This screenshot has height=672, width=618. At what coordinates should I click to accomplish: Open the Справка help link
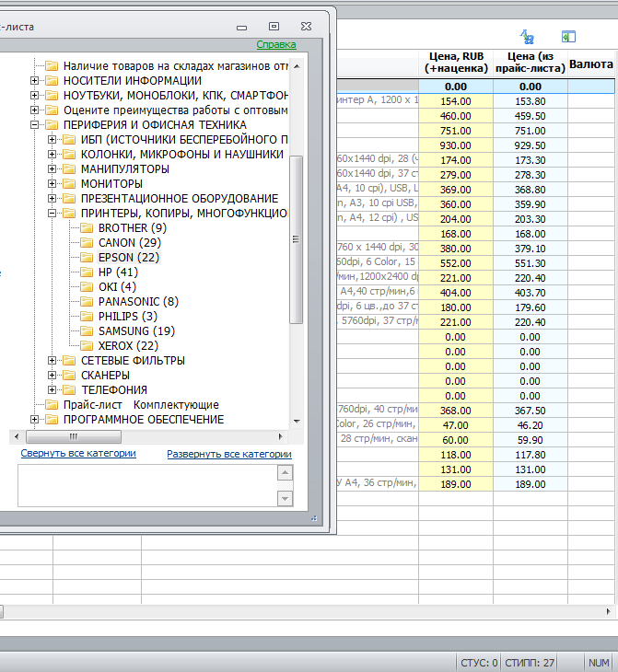(276, 44)
